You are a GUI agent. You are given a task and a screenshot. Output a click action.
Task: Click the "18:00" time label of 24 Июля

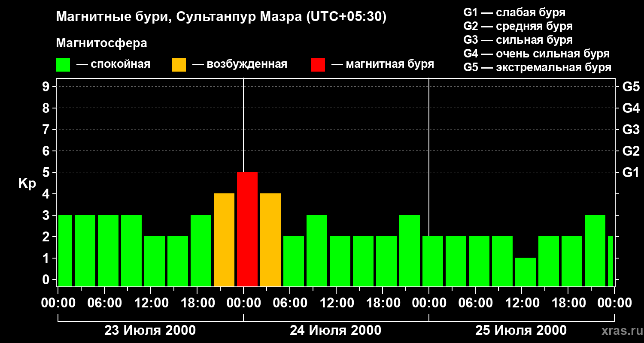383,303
